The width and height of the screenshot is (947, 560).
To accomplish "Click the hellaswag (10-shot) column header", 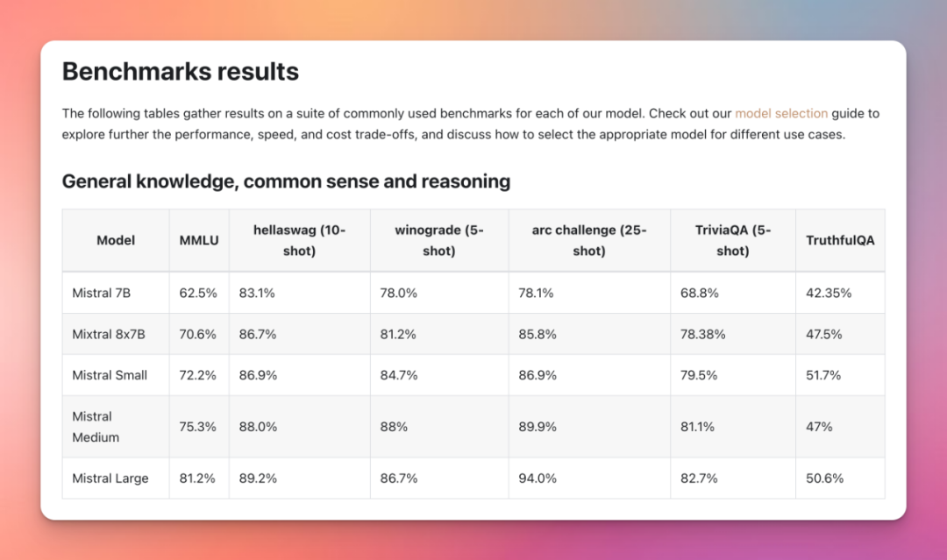I will [299, 240].
